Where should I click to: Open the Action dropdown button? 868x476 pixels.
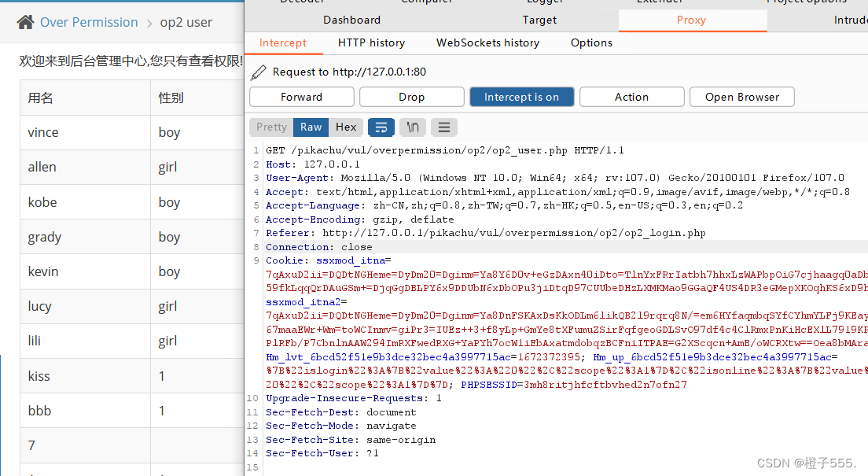(631, 97)
